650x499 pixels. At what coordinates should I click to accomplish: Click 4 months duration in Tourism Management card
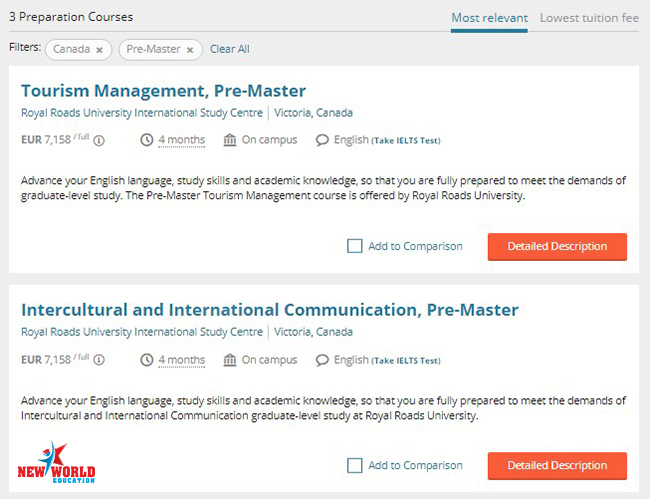click(182, 140)
